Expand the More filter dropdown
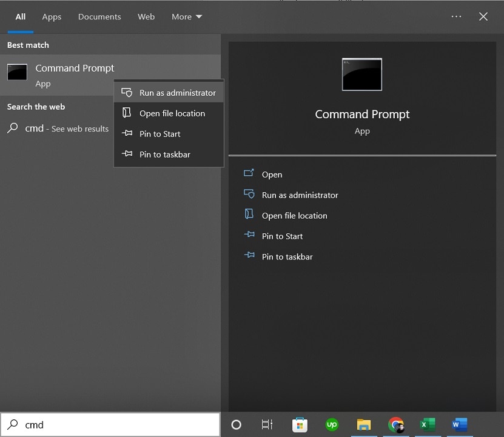The width and height of the screenshot is (504, 437). (187, 17)
